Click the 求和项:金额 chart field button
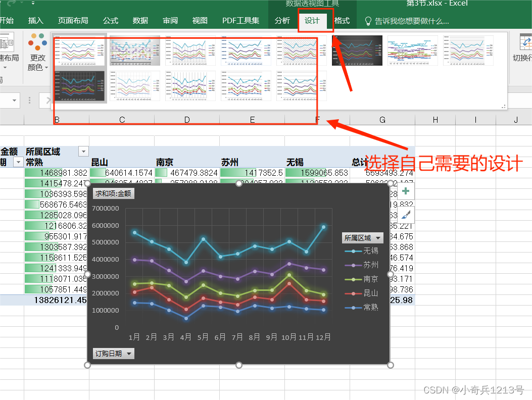The image size is (532, 400). 113,193
